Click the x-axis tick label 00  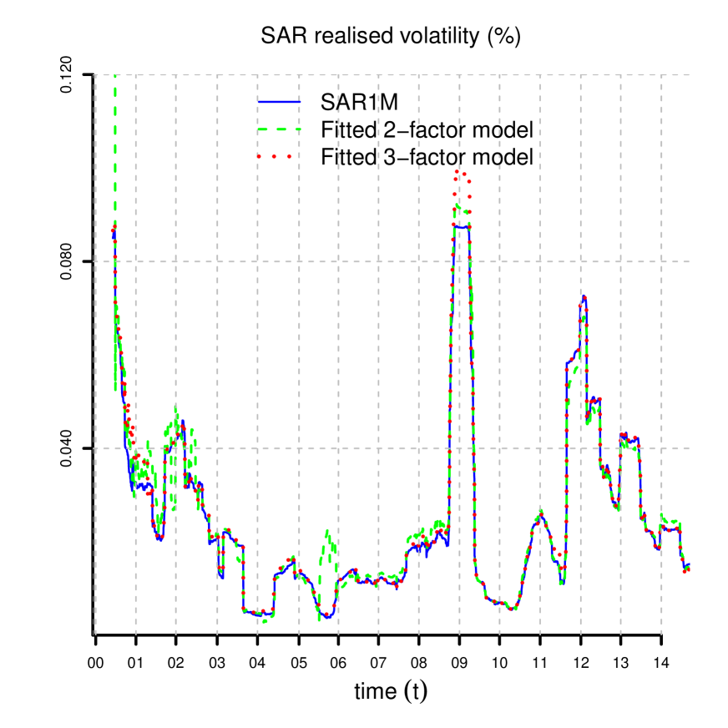[x=96, y=663]
